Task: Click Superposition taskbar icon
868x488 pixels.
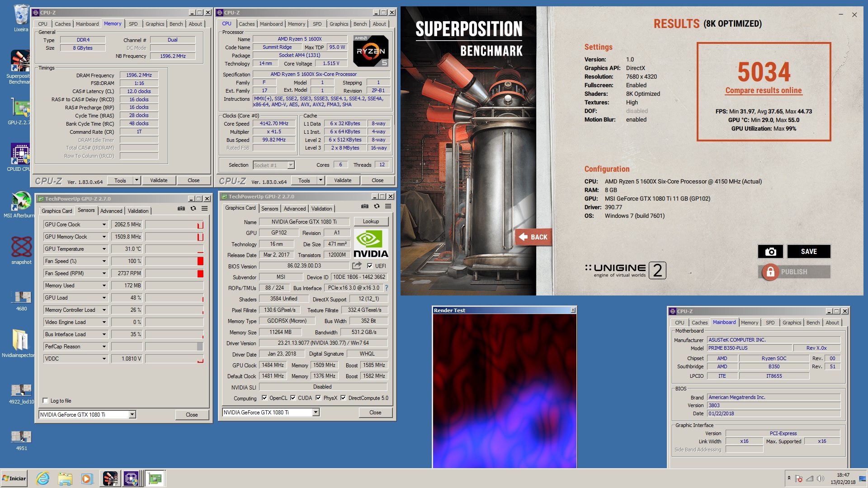Action: [x=110, y=479]
